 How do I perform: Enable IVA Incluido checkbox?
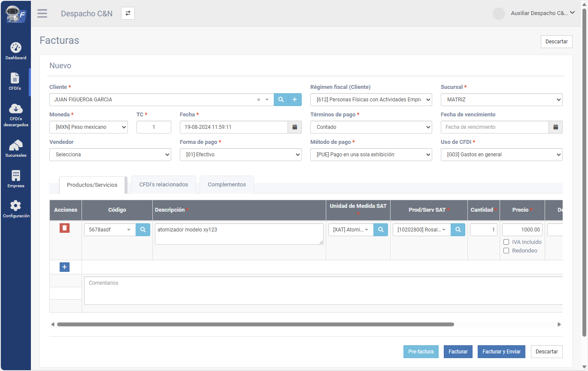(x=506, y=242)
